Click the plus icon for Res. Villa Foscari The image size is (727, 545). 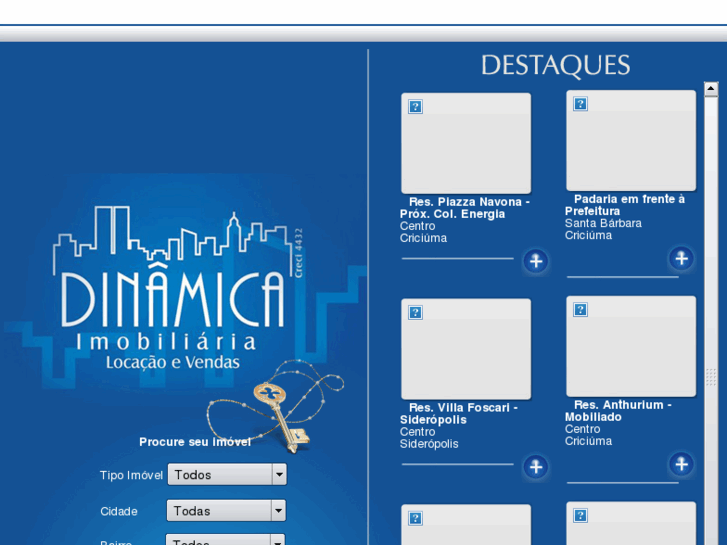pos(536,467)
